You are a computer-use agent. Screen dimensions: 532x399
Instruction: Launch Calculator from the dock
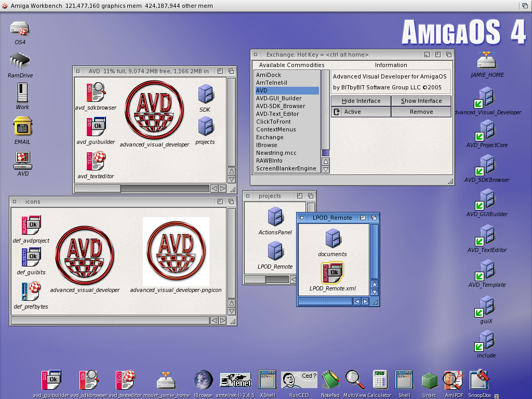(x=380, y=380)
